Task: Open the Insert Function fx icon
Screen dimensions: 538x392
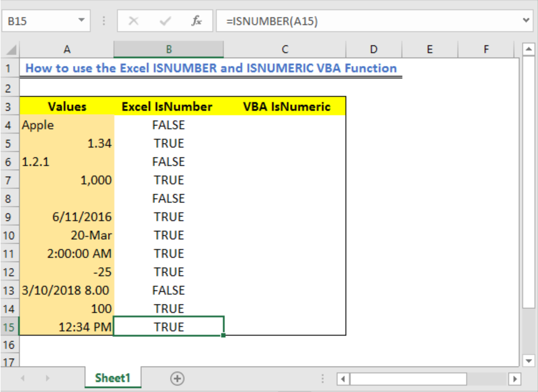Action: click(196, 21)
